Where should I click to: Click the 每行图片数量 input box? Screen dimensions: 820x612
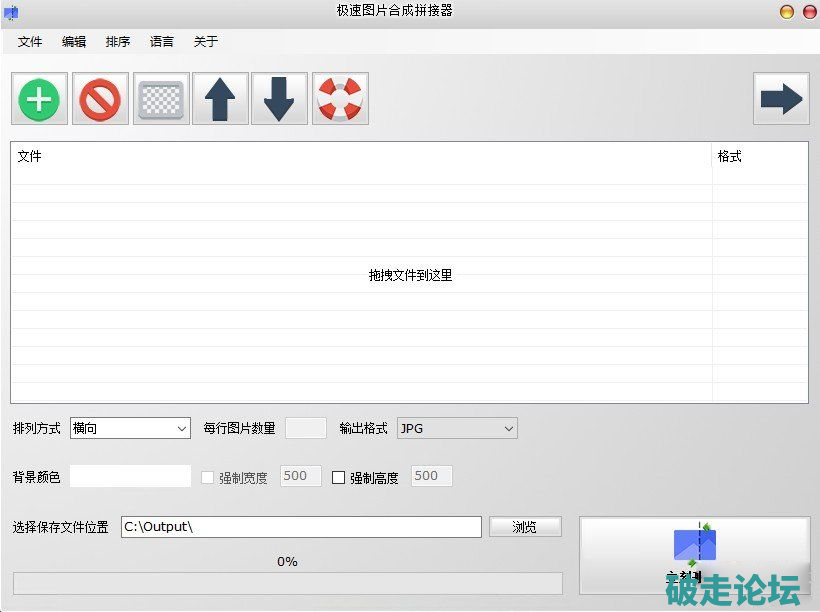coord(306,428)
